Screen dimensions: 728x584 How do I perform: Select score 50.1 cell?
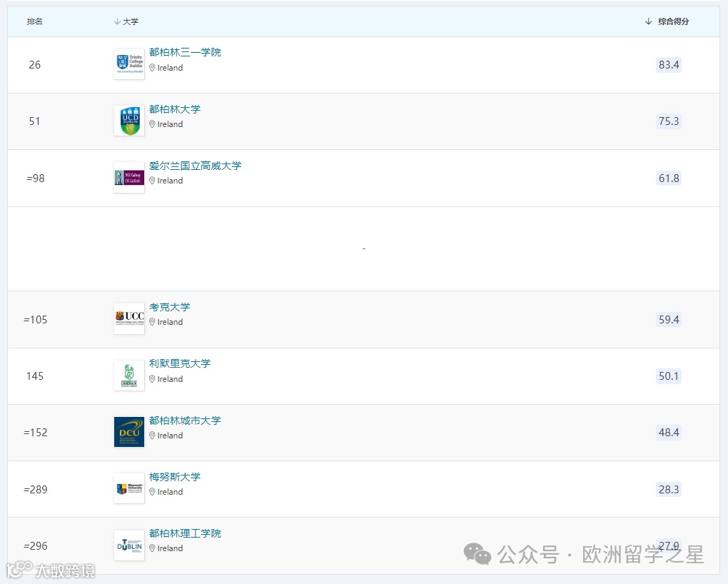[669, 376]
